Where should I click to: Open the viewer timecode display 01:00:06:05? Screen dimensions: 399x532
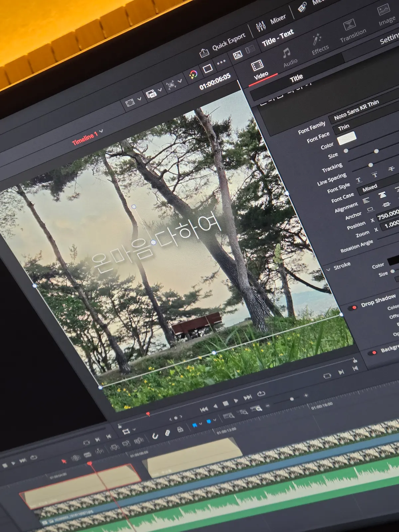coord(215,81)
